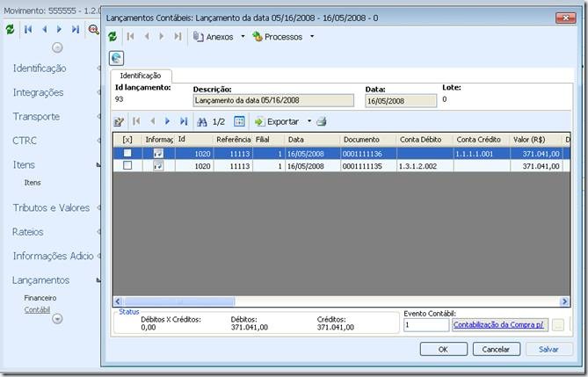This screenshot has width=588, height=377.
Task: Click the printer icon in grid toolbar
Action: point(322,121)
